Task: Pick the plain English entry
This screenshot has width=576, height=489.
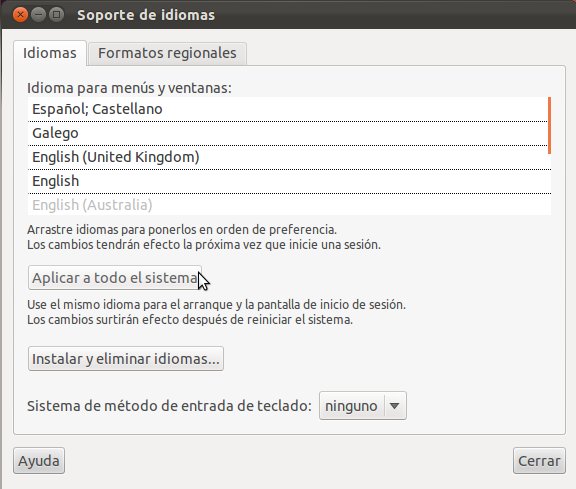Action: [x=288, y=181]
